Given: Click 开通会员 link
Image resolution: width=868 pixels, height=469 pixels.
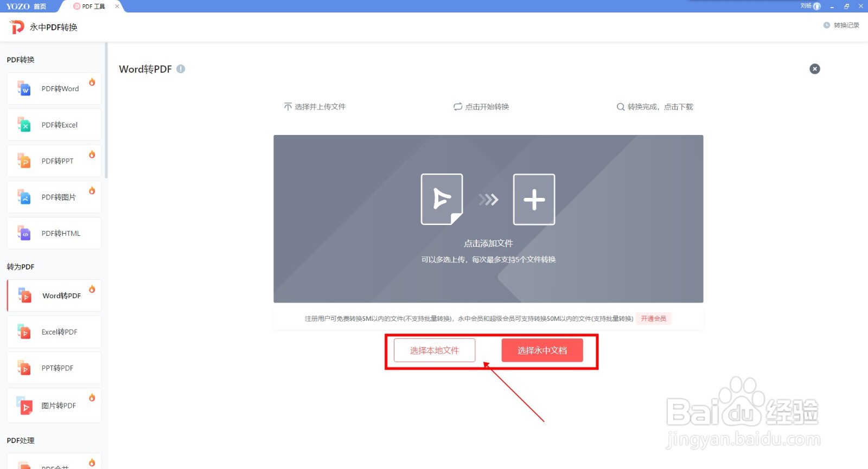Looking at the screenshot, I should click(x=654, y=318).
